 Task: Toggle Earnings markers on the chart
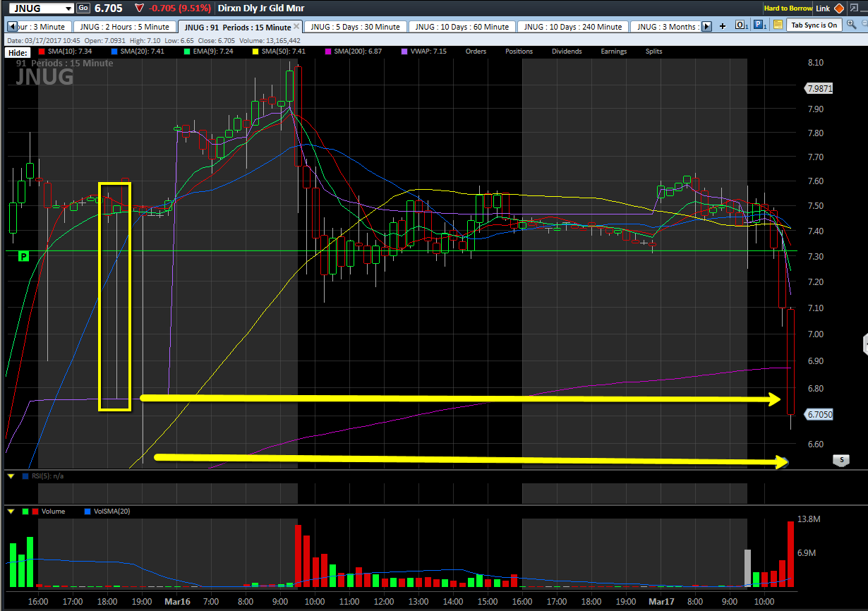tap(613, 52)
